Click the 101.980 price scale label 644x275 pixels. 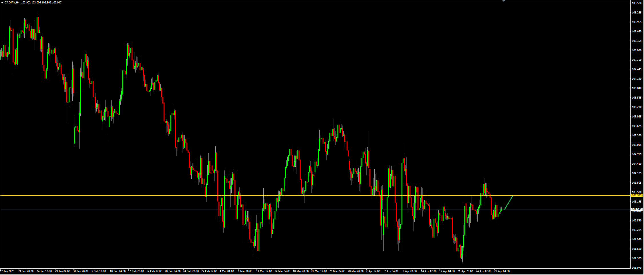pos(637,239)
